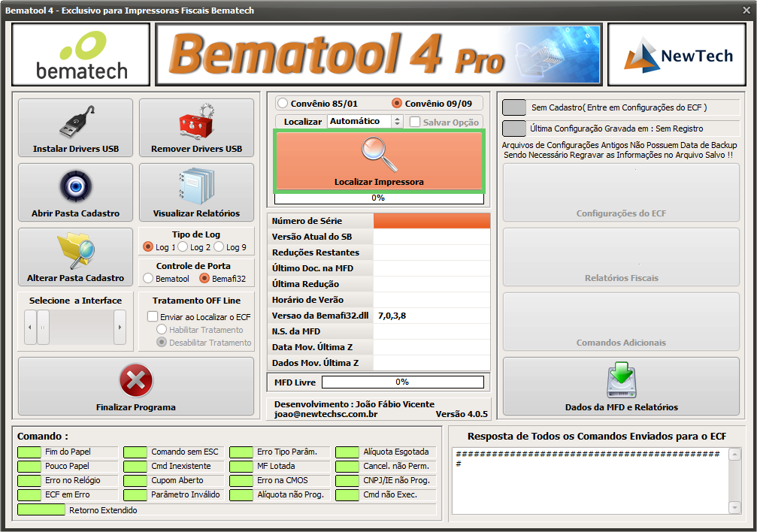Screen dimensions: 757x532
Task: Click the Reduções Restantes value field
Action: [431, 252]
